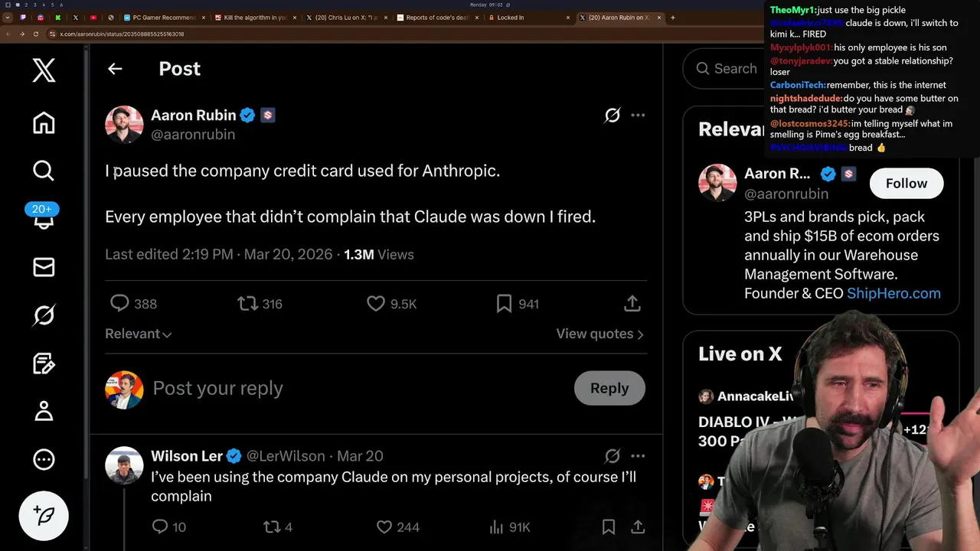Open the More circle icon in sidebar

tap(44, 459)
